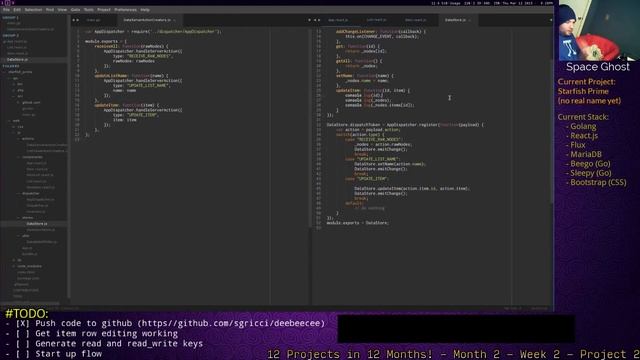The width and height of the screenshot is (640, 360).
Task: Click the top-left system panel icon
Action: coord(7,3)
